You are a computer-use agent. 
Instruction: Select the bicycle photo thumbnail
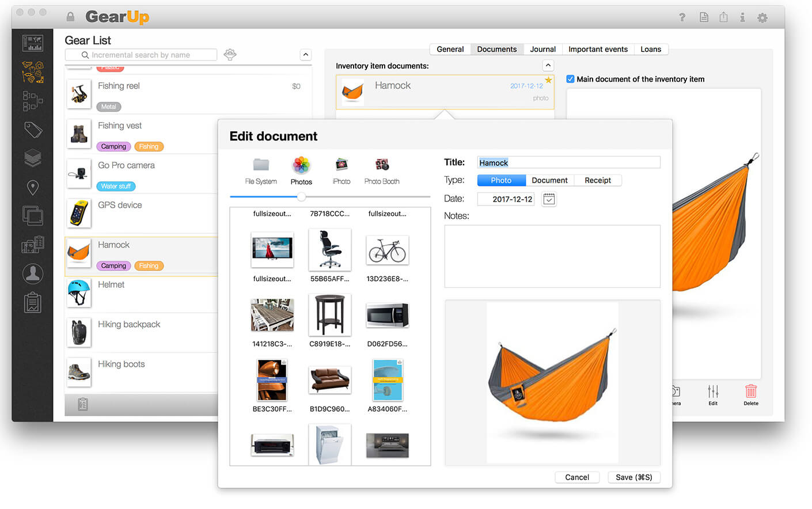coord(388,250)
